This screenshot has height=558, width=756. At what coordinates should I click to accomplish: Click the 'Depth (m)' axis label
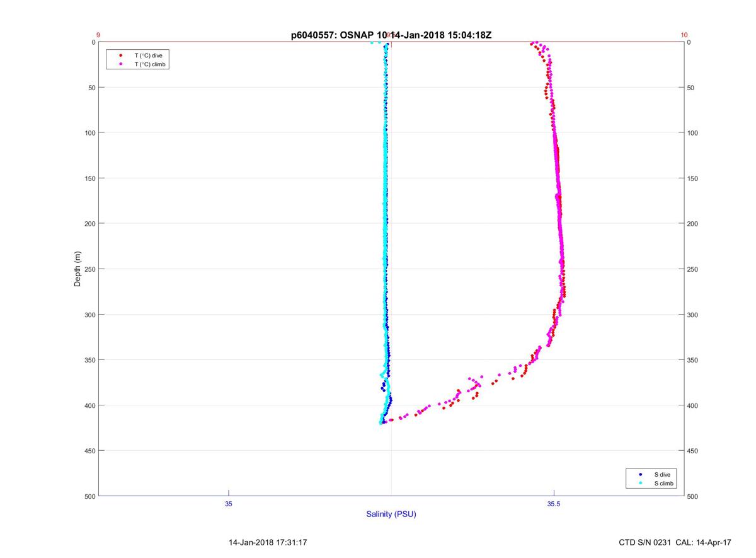77,269
